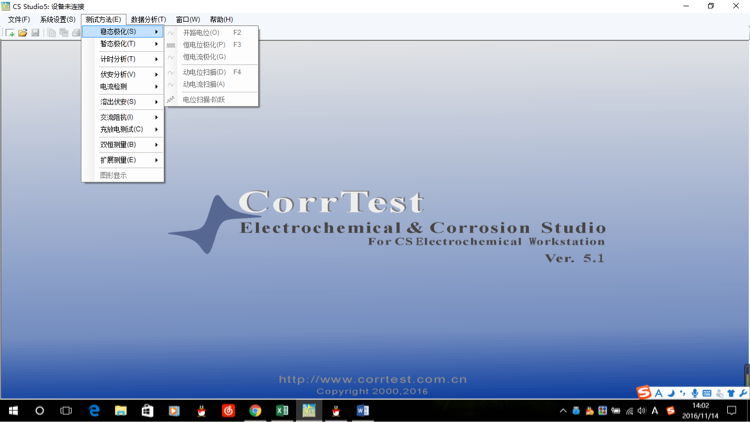
Task: Expand the 电流检测 submenu
Action: point(123,87)
